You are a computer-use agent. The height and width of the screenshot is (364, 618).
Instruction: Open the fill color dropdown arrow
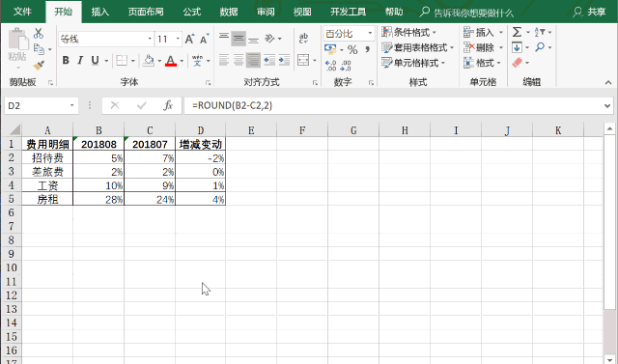tap(159, 61)
